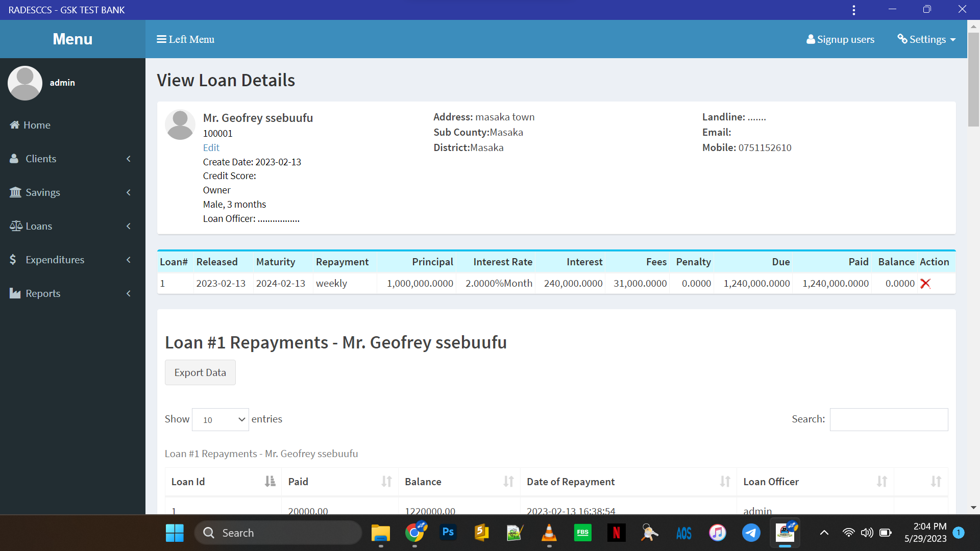Sort by Paid column icon
The width and height of the screenshot is (980, 551).
coord(386,482)
